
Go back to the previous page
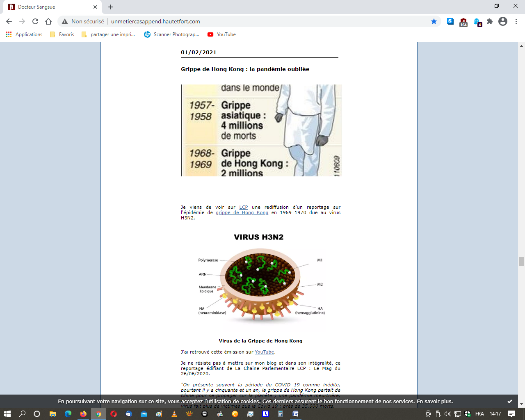(9, 21)
